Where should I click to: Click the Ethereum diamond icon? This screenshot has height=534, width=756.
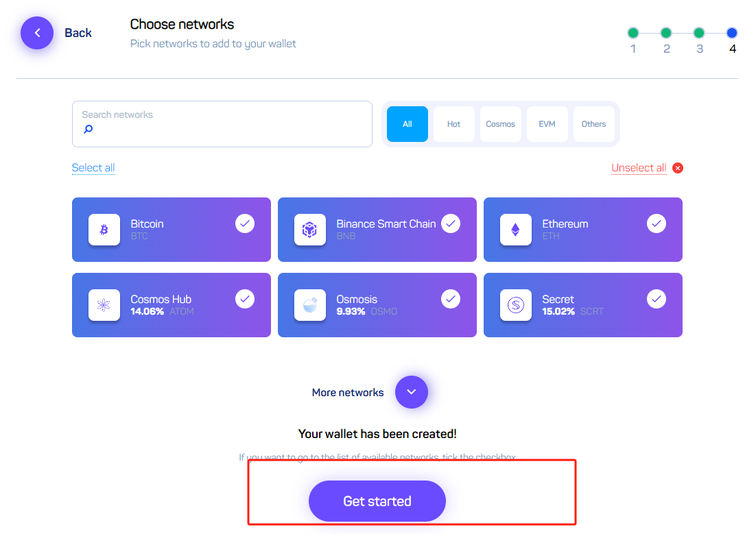click(x=516, y=230)
